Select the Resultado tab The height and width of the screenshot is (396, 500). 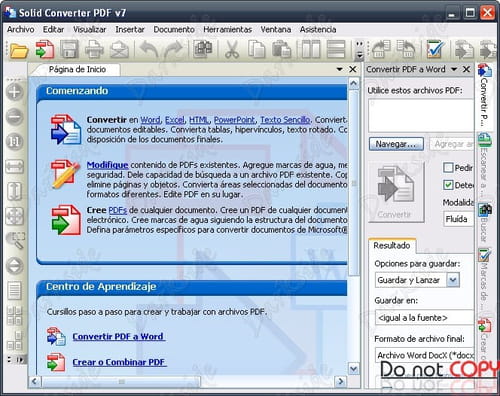coord(392,246)
